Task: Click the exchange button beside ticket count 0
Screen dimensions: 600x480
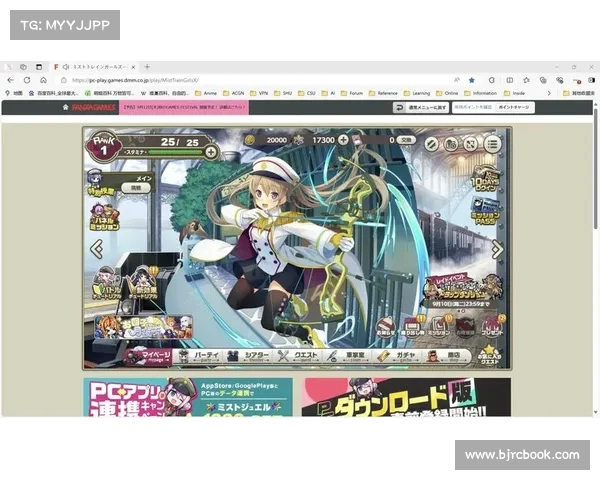Action: (406, 140)
